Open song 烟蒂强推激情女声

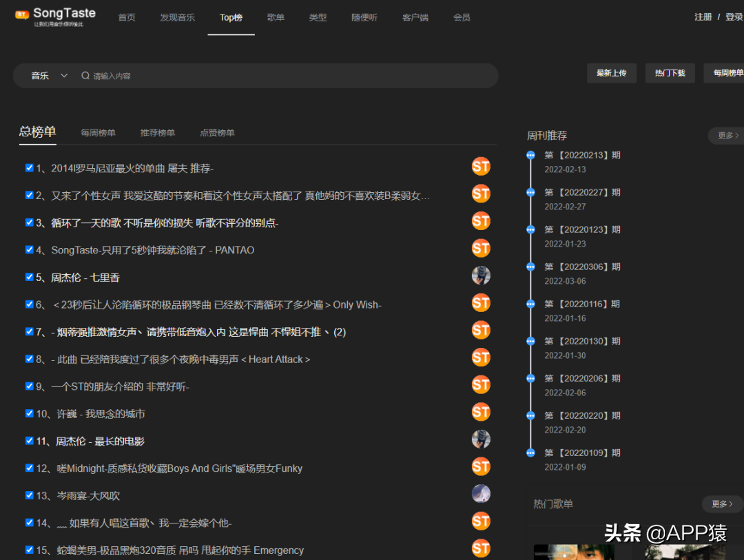click(198, 332)
